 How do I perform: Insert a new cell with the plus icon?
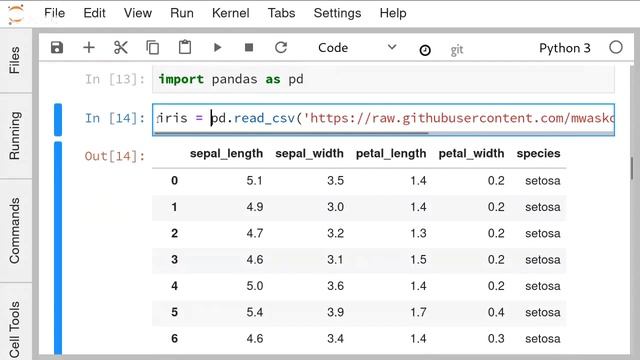(89, 48)
